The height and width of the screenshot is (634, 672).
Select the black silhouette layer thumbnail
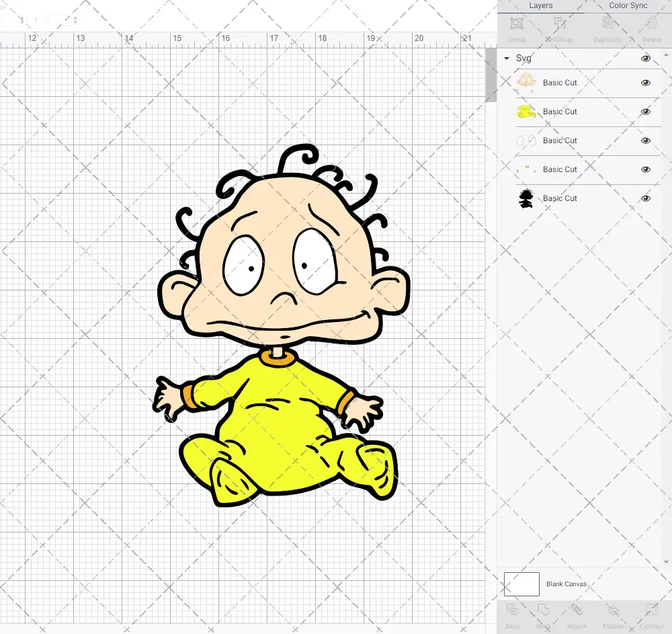pos(526,198)
